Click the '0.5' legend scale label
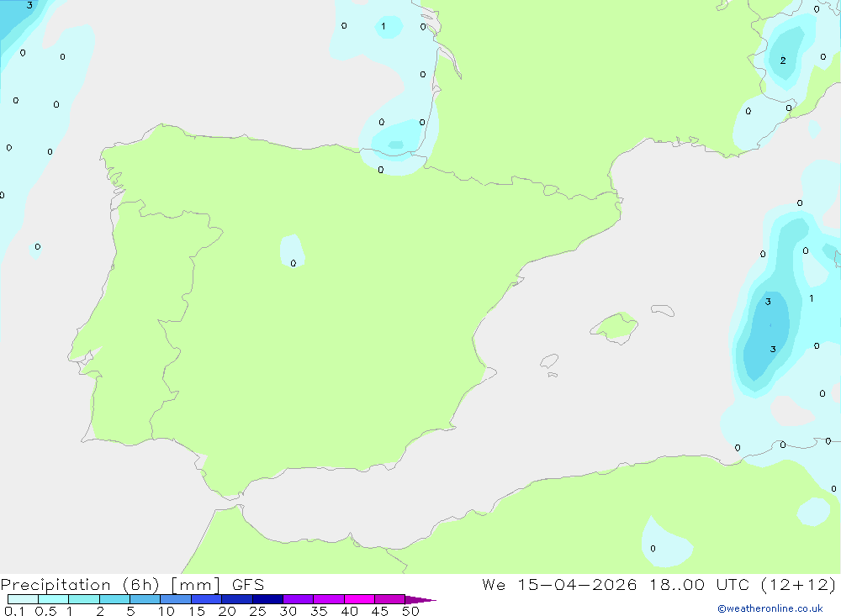 tap(45, 611)
